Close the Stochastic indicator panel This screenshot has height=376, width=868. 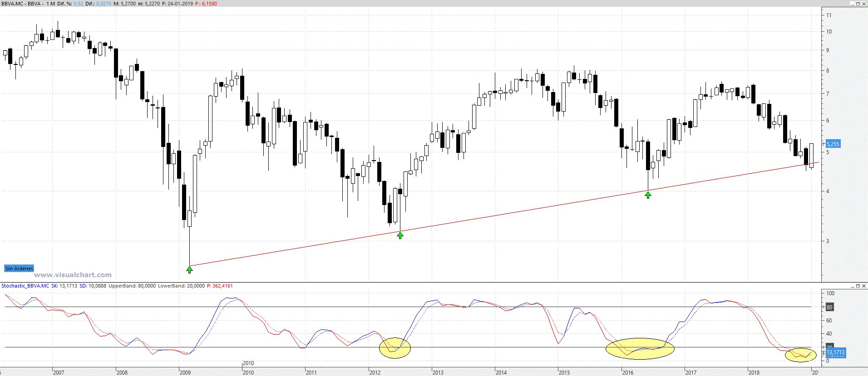pyautogui.click(x=863, y=286)
